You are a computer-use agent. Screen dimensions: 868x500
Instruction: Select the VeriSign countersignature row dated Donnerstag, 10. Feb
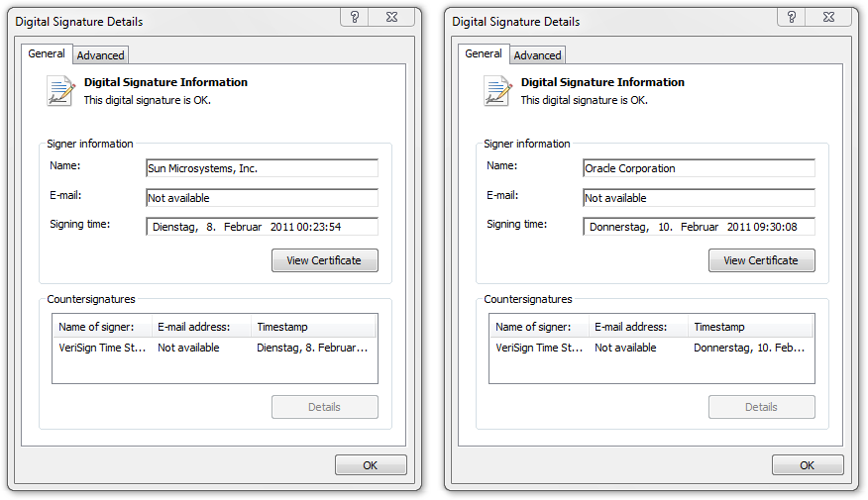coord(652,348)
